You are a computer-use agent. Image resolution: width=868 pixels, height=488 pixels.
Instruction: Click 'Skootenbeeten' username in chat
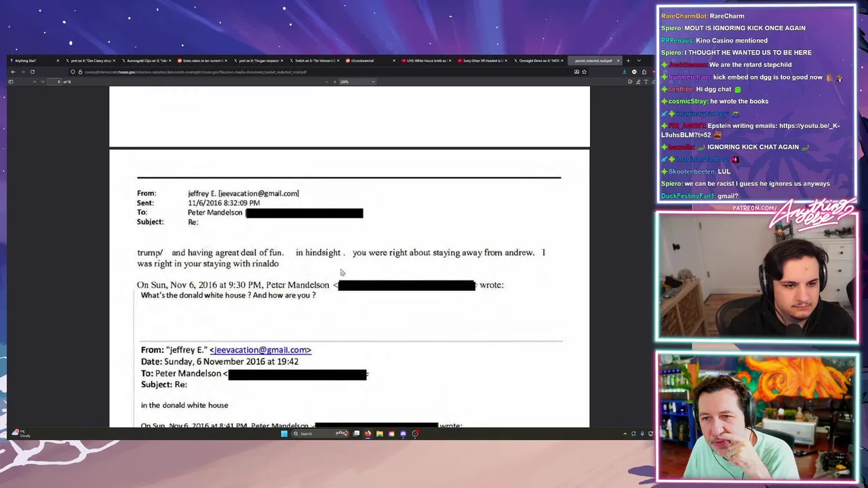pos(692,171)
